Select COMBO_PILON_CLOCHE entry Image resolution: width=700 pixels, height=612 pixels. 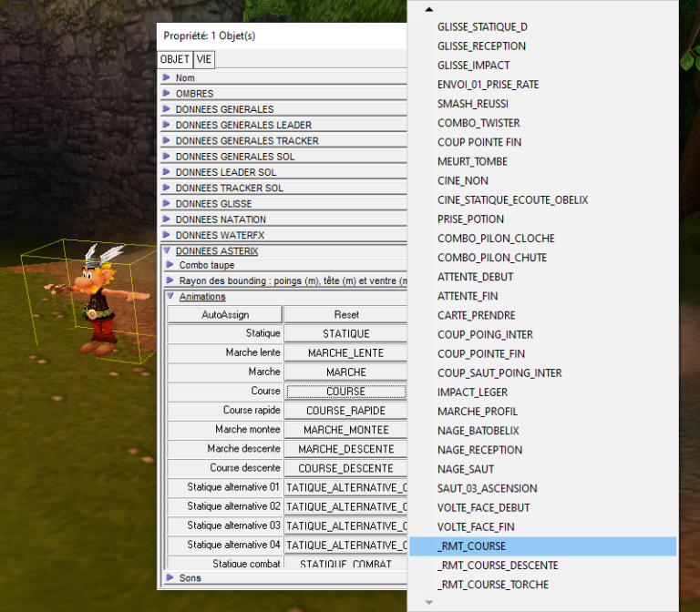pyautogui.click(x=543, y=239)
